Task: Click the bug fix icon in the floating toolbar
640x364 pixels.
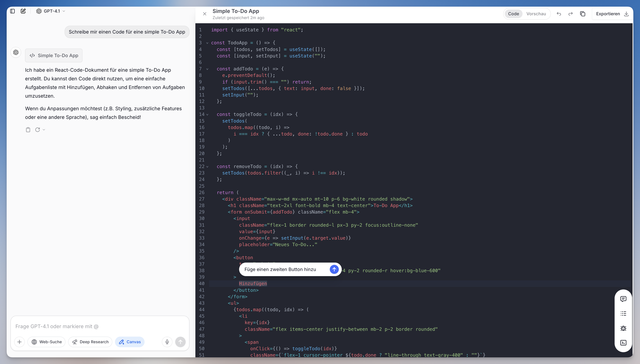Action: tap(623, 328)
